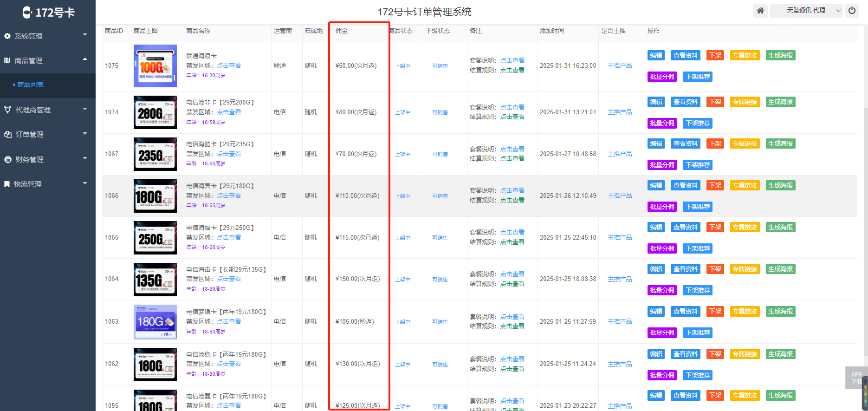The height and width of the screenshot is (411, 868).
Task: Open the 天坠通讯 代理 account dropdown
Action: [806, 11]
